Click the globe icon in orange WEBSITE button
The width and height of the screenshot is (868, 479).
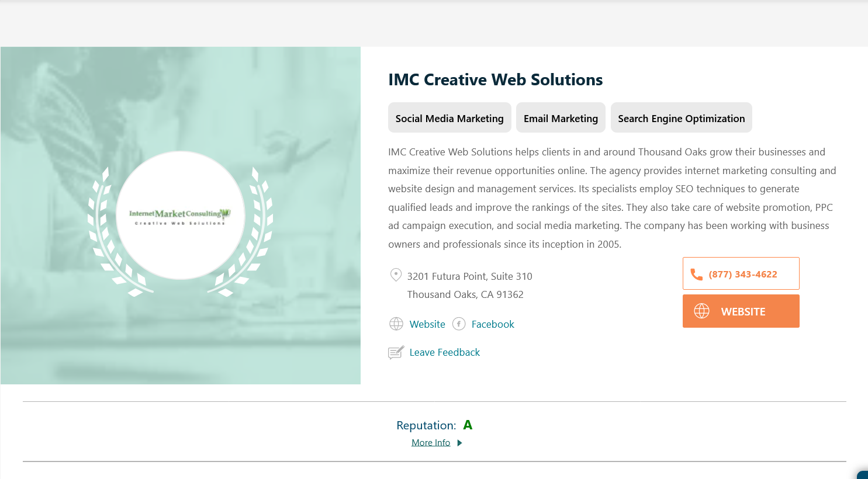(701, 311)
